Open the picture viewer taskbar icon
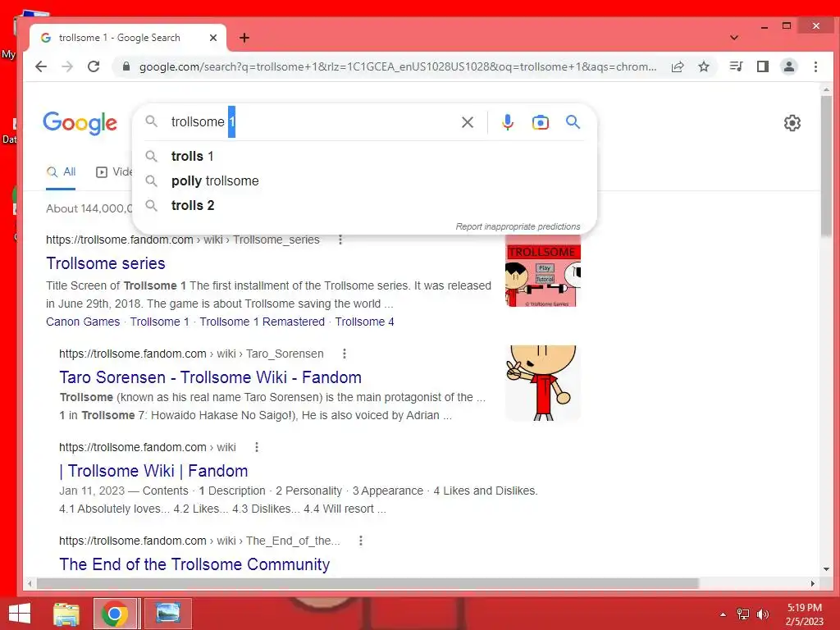 pos(167,614)
